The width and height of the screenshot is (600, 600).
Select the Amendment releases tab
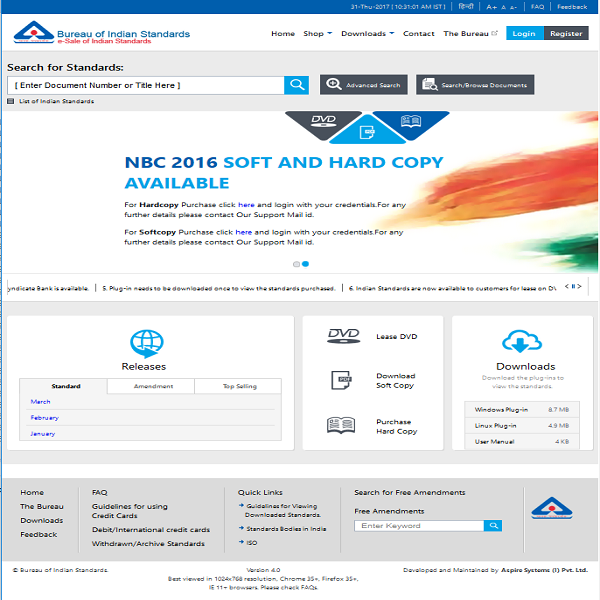point(151,386)
